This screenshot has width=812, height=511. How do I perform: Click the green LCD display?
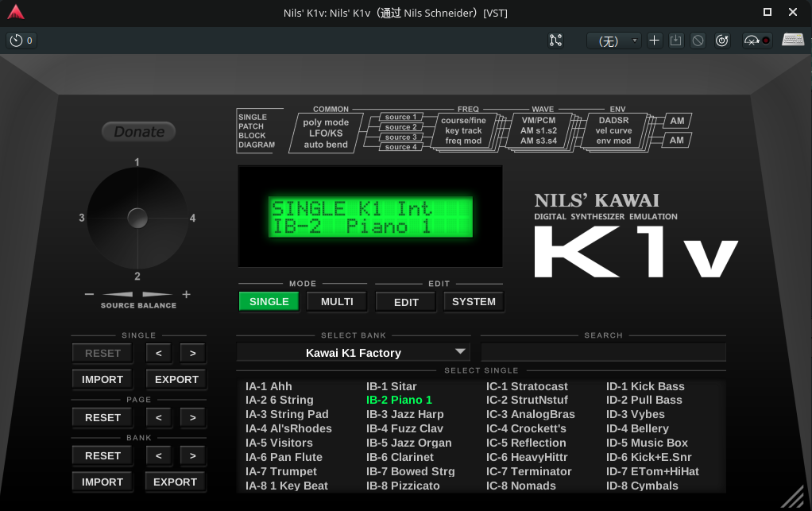coord(370,217)
